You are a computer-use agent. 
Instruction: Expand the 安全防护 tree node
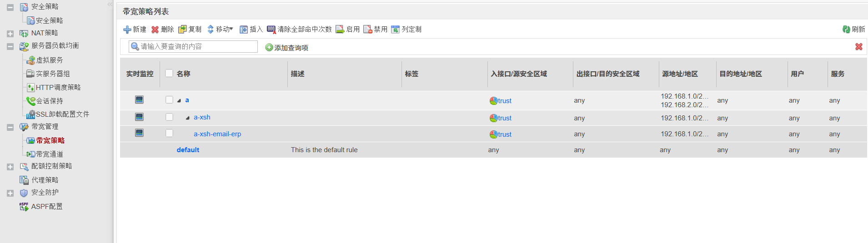[10, 193]
